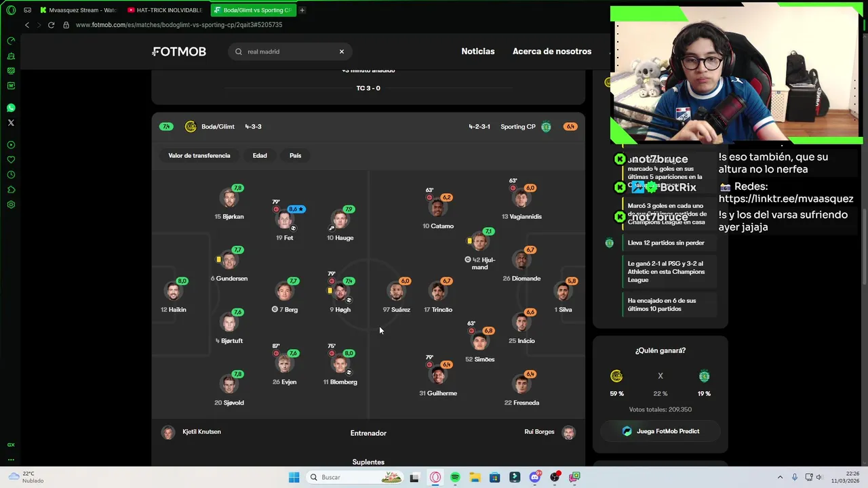Open Spotify from the taskbar

coord(455,477)
